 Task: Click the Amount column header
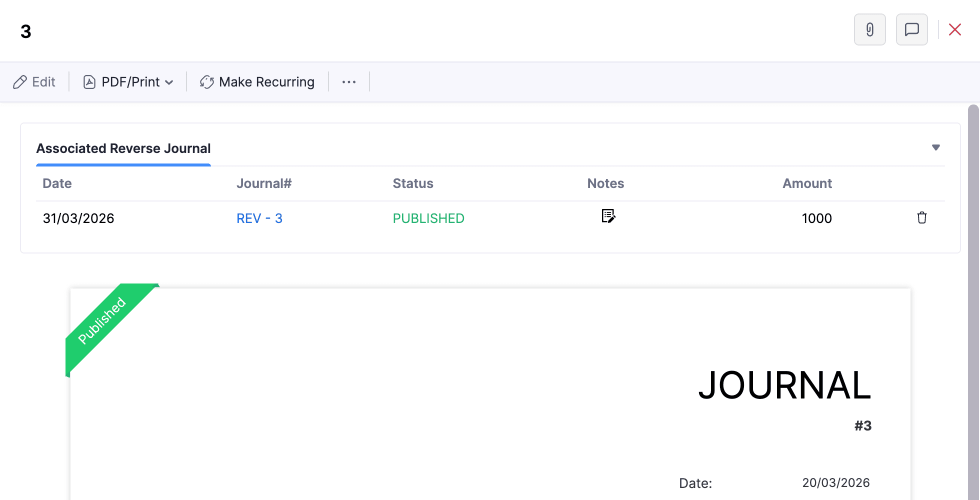(807, 183)
